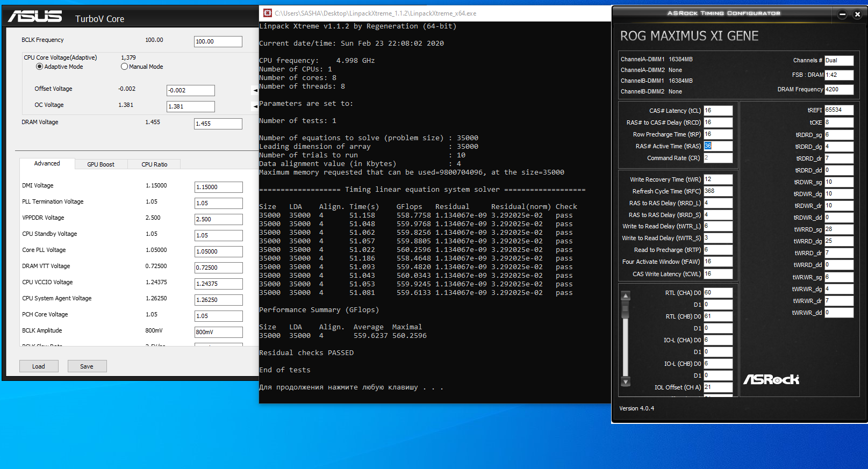Screen dimensions: 868x469
Task: Click the tWRRD_sg field showing 28
Action: pyautogui.click(x=839, y=229)
